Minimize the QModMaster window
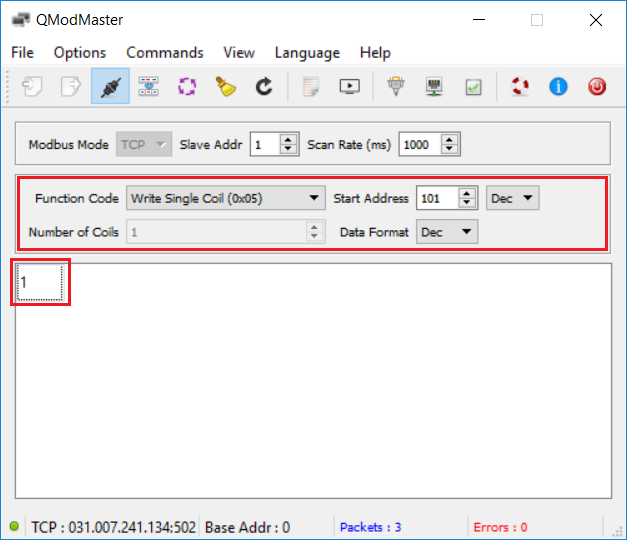This screenshot has height=540, width=627. (x=479, y=20)
